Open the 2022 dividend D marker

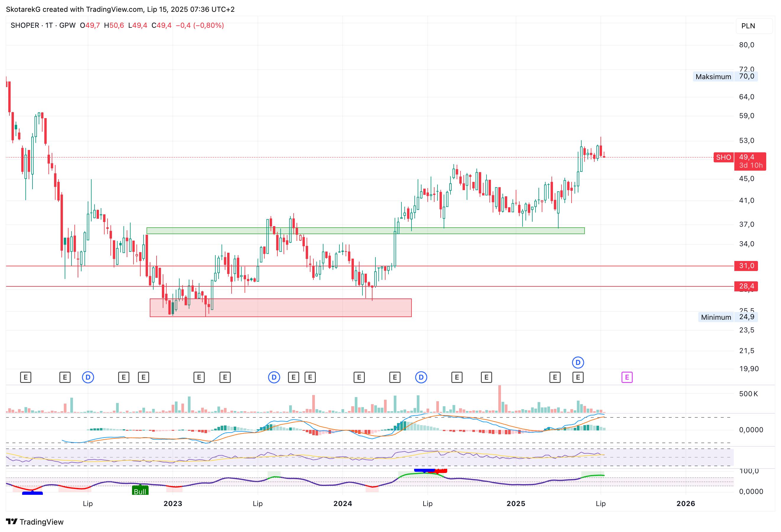[88, 377]
